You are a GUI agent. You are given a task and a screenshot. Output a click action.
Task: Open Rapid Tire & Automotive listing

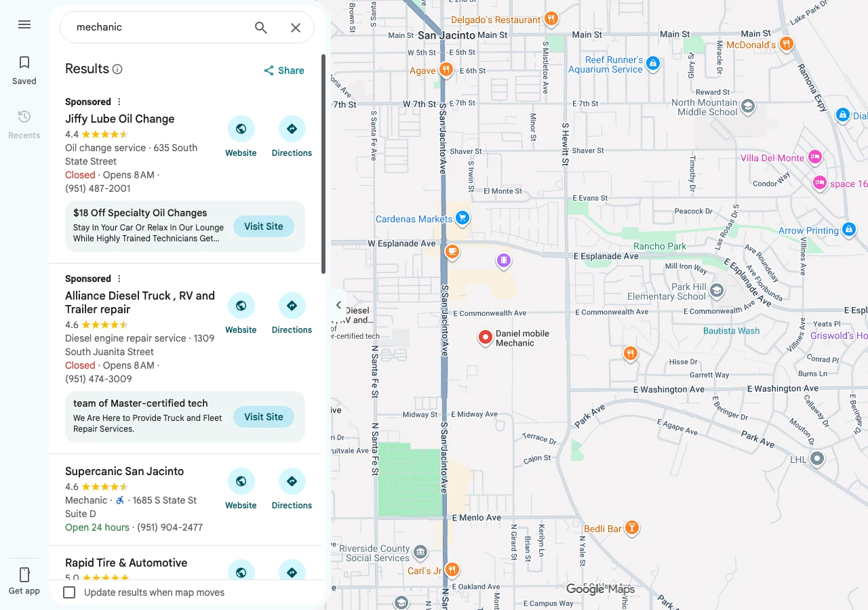[126, 563]
